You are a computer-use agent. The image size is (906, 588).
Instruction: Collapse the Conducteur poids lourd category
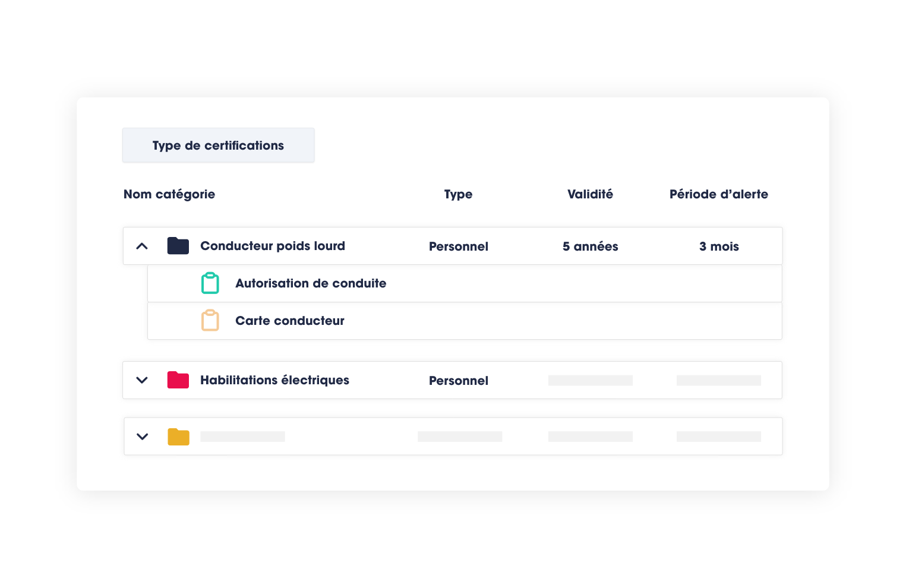click(142, 246)
